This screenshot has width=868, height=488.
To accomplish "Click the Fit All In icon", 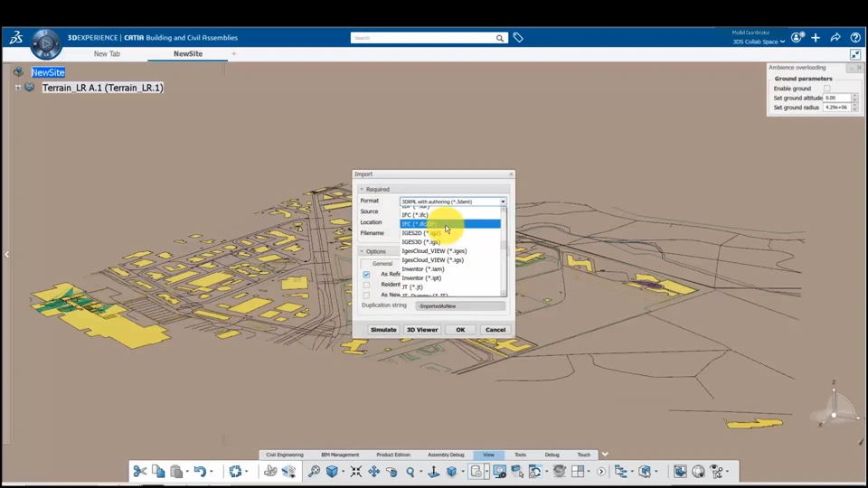I will tap(356, 472).
